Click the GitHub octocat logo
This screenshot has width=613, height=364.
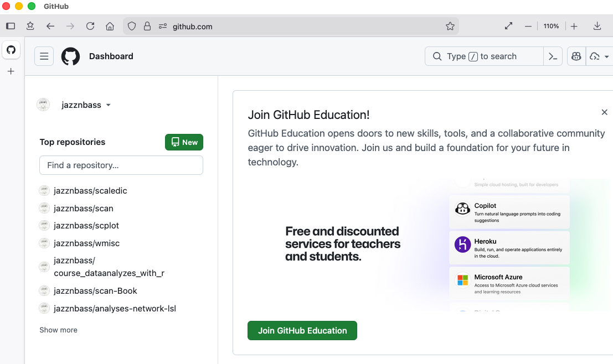pyautogui.click(x=70, y=56)
